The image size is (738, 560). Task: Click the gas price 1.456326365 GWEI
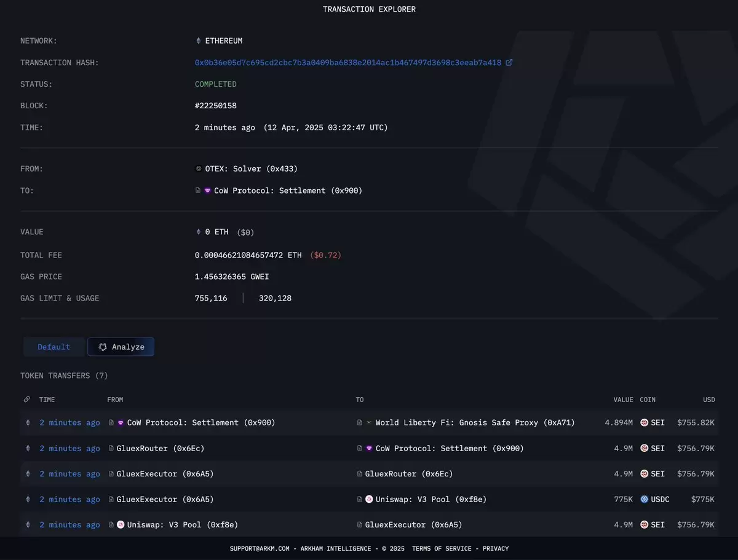232,277
